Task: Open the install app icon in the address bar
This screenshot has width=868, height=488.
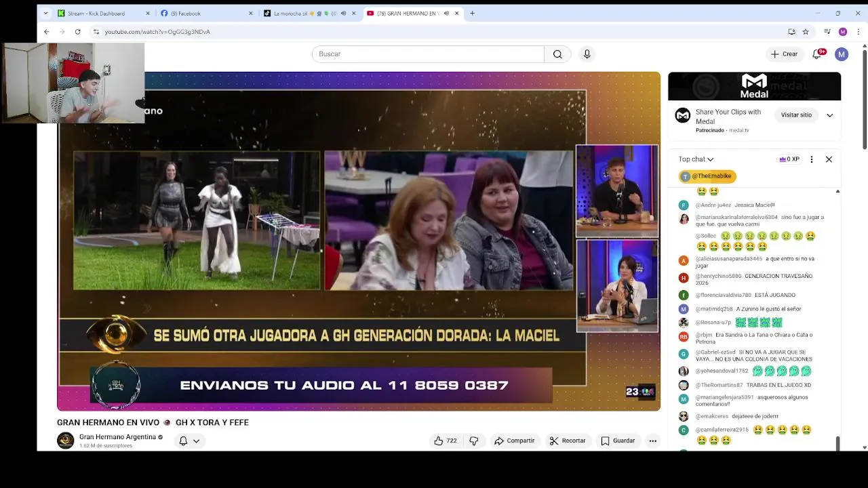Action: [x=791, y=32]
